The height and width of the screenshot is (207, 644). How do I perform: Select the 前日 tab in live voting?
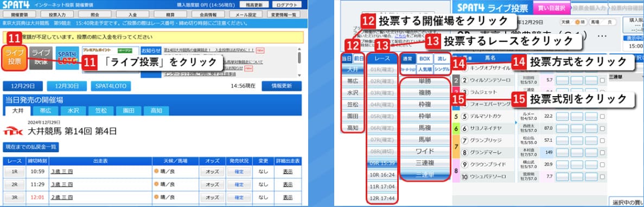tap(359, 59)
